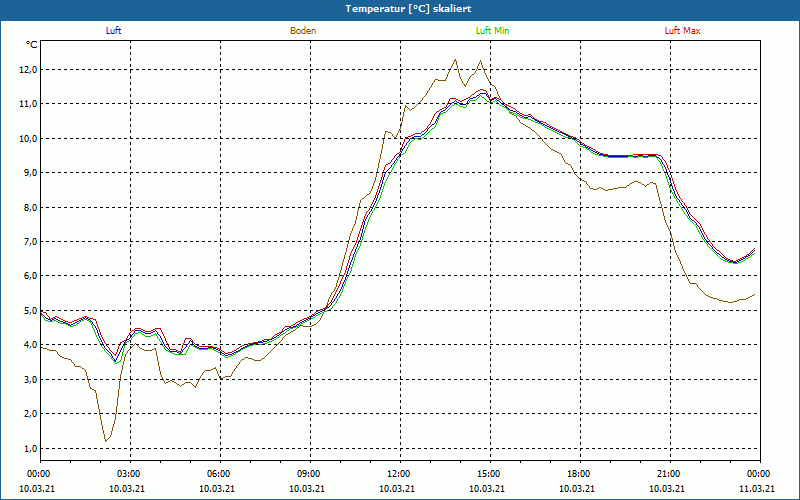Screen dimensions: 800x500
Task: Click the 21:00 time axis label
Action: click(x=670, y=474)
